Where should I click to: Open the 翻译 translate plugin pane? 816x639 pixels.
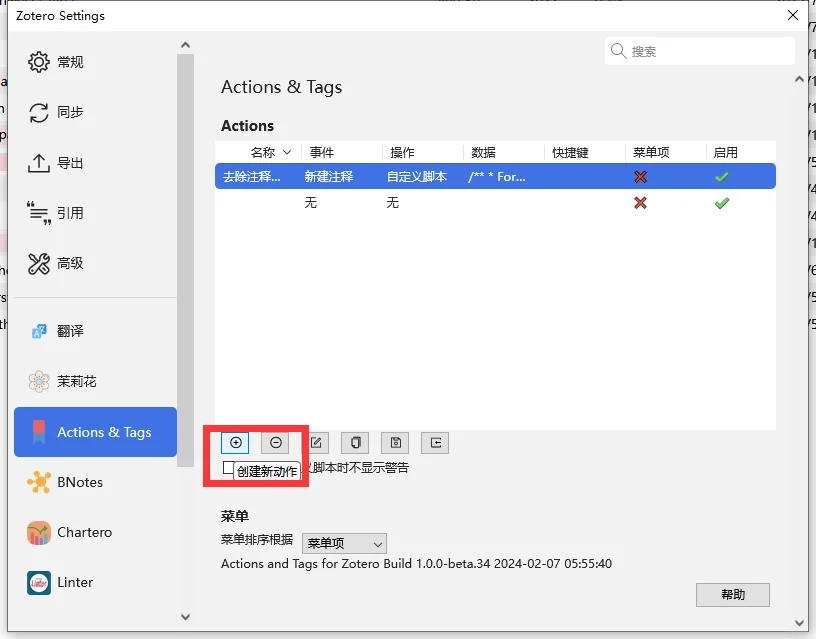tap(95, 331)
